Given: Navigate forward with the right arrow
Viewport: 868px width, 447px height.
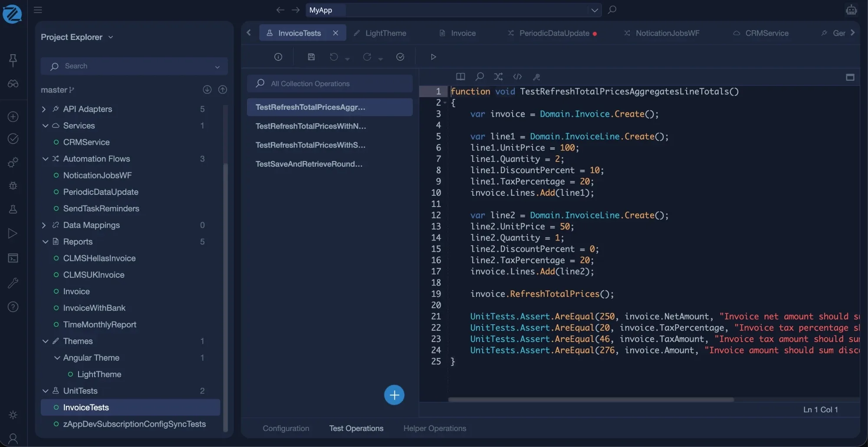Looking at the screenshot, I should coord(296,10).
